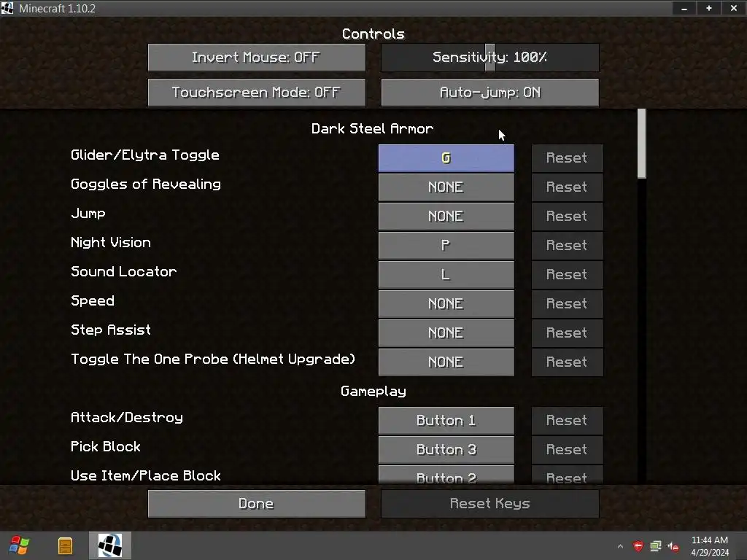Change Glider/Elytra Toggle key binding G
747x560 pixels.
point(446,158)
